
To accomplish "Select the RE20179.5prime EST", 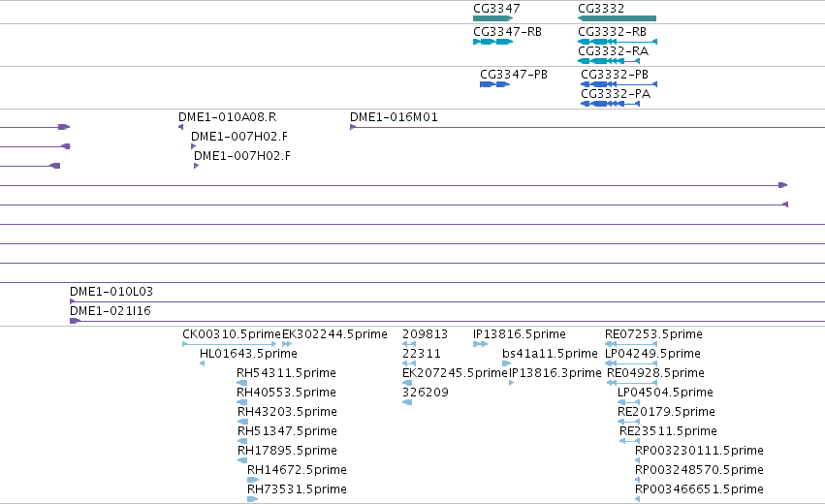I will click(629, 422).
